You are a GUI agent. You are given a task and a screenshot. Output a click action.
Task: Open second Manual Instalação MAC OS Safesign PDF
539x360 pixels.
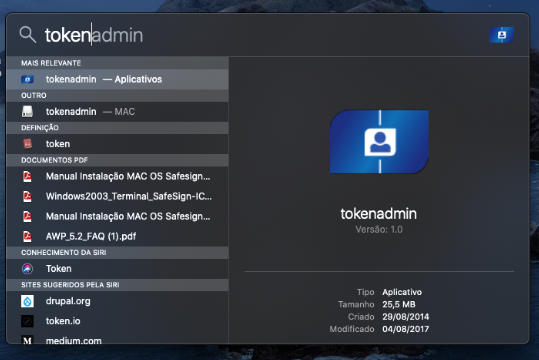click(117, 216)
